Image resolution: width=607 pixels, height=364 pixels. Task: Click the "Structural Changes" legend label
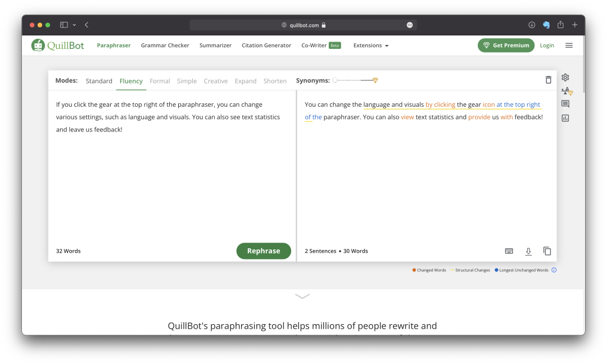point(472,270)
